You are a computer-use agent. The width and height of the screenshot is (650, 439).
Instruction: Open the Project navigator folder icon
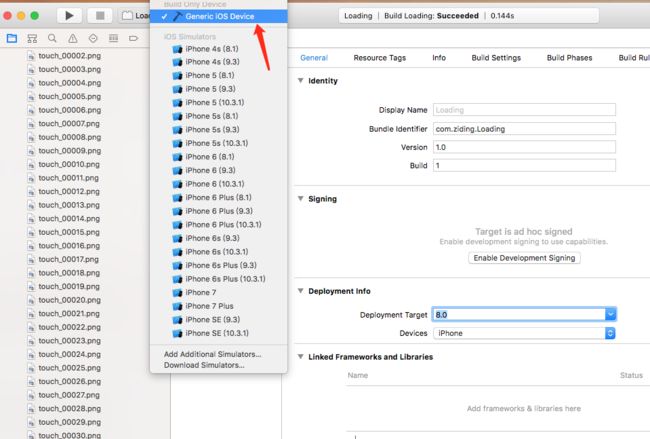(x=12, y=39)
